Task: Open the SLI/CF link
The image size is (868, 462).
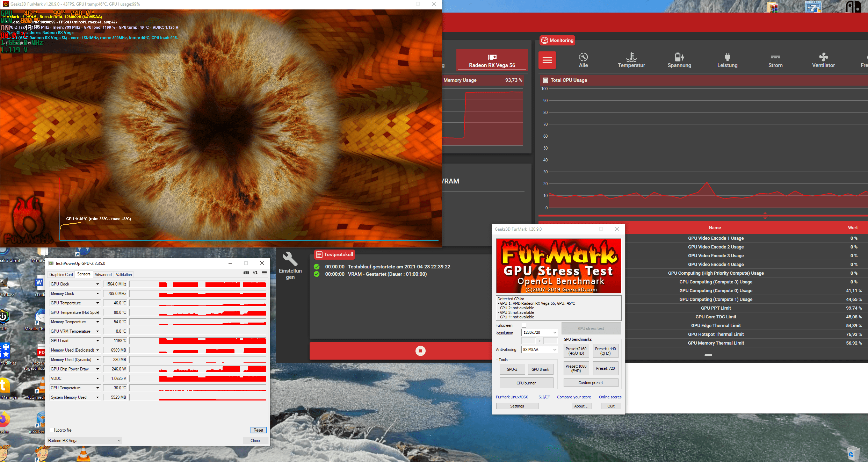Action: point(544,397)
